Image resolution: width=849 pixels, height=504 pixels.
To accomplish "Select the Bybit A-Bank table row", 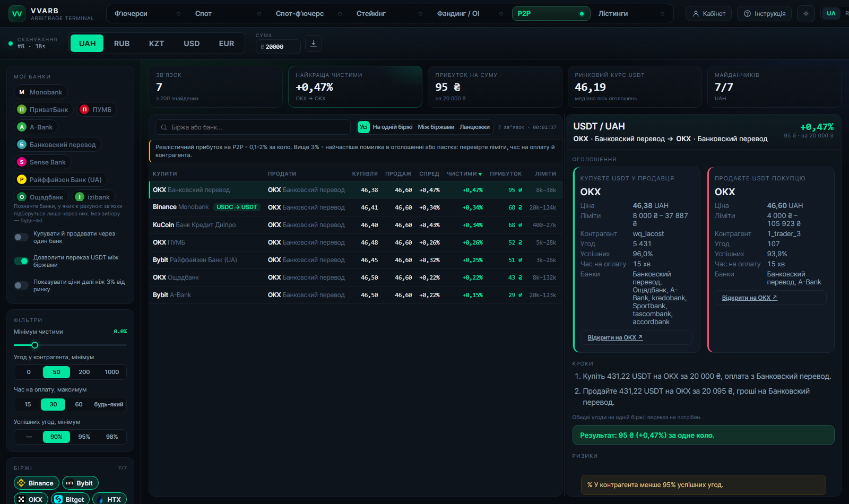I will pos(356,295).
